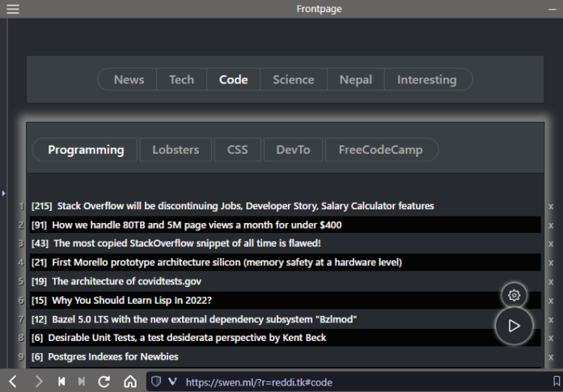Open the Desirable Unit Tests story
Viewport: 563px width, 392px height.
pyautogui.click(x=187, y=338)
